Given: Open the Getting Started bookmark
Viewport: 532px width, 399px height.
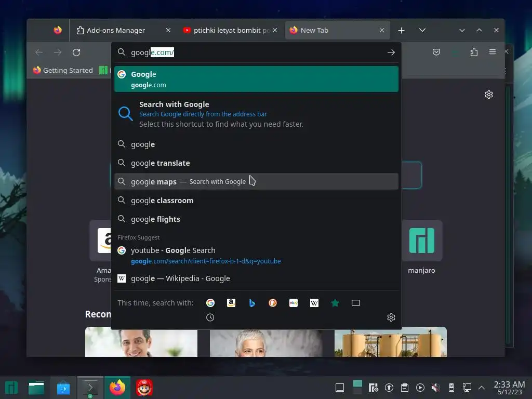Looking at the screenshot, I should (x=63, y=70).
